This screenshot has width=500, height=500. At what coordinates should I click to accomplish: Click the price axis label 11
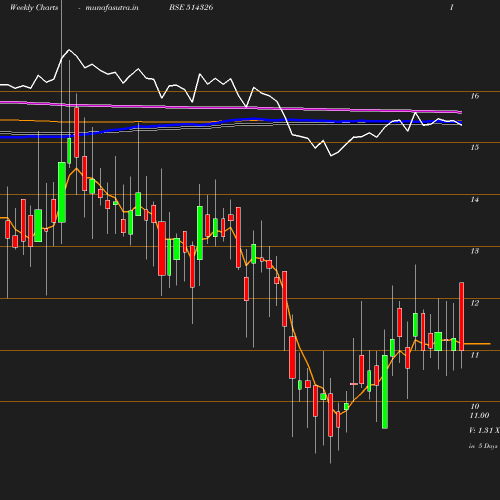(x=475, y=355)
